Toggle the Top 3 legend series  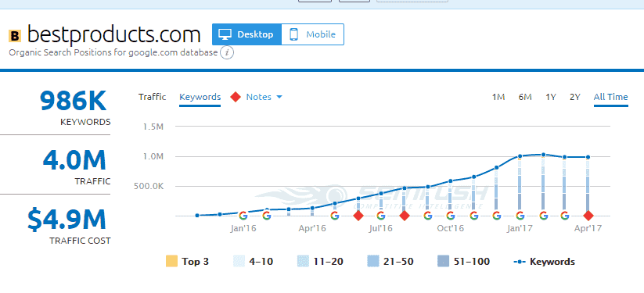pos(187,262)
